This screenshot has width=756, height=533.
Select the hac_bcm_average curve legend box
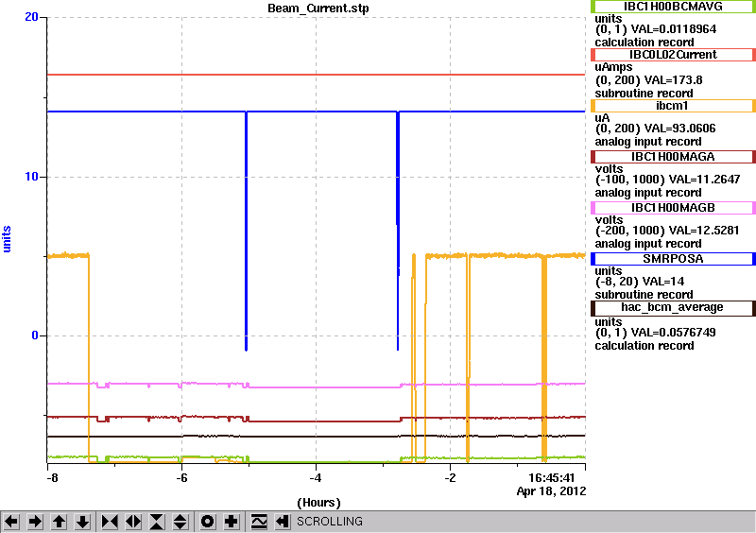tap(673, 308)
